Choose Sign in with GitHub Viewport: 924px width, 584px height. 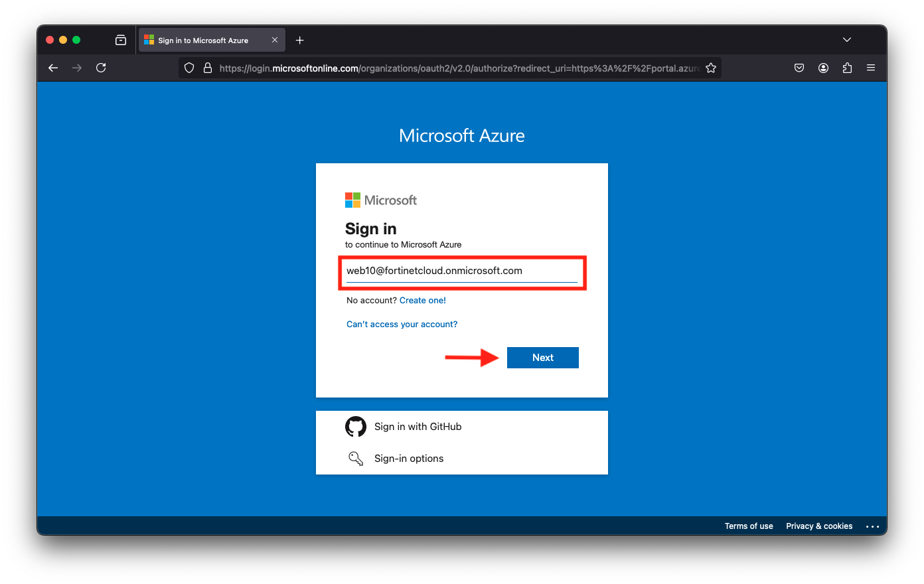click(x=462, y=427)
